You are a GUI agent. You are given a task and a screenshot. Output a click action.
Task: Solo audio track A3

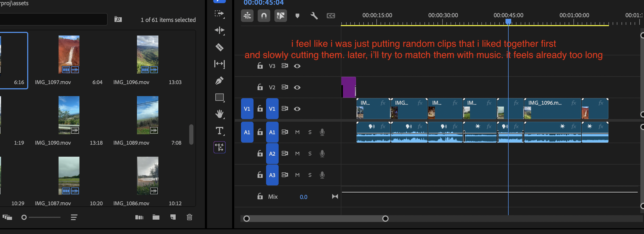coord(310,175)
